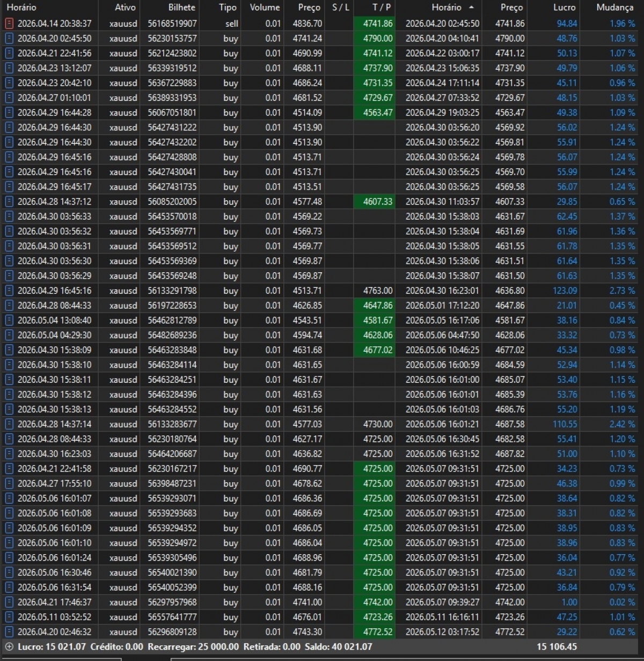The image size is (644, 661).
Task: Select the row icon of ticket 56427428808
Action: [9, 157]
